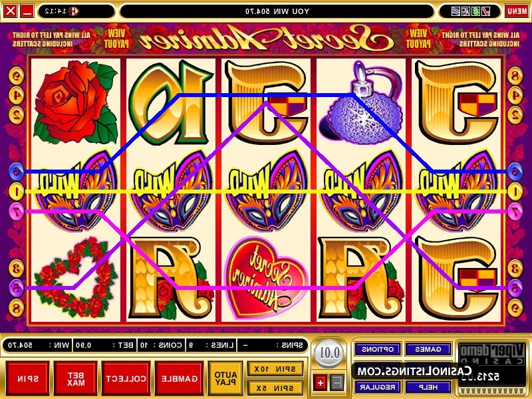Select the pink payline 7 marker on the left
The width and height of the screenshot is (532, 399).
(x=16, y=211)
